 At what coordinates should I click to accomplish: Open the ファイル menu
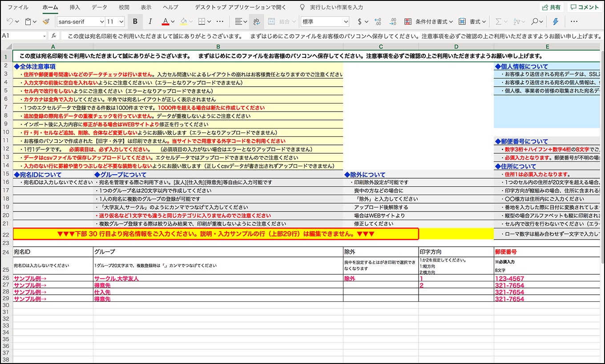[x=18, y=7]
